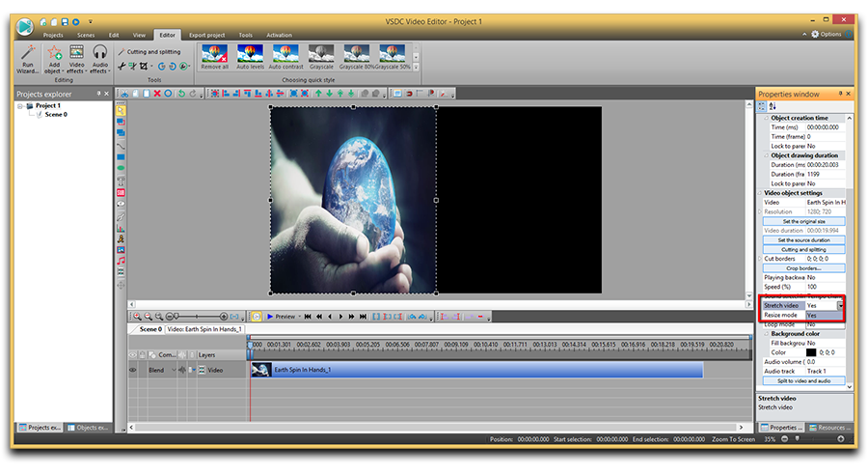The image size is (868, 474).
Task: Open the Audio effects headphones icon
Action: pyautogui.click(x=99, y=53)
